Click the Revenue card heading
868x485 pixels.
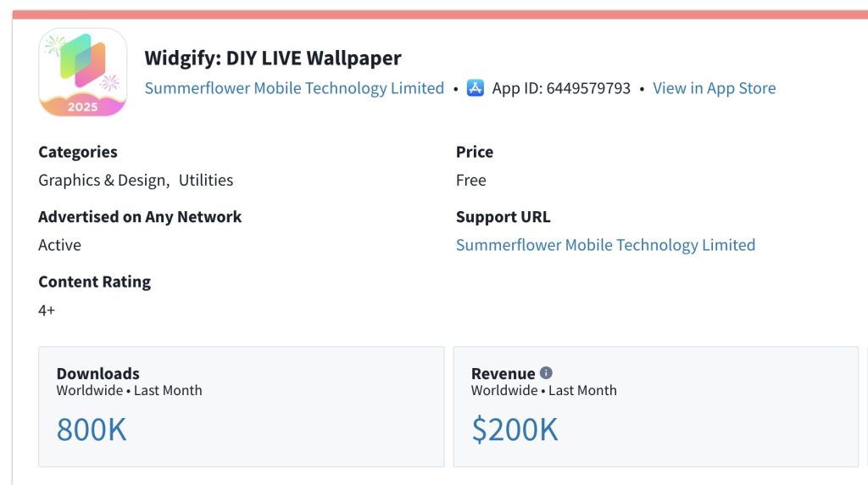503,373
